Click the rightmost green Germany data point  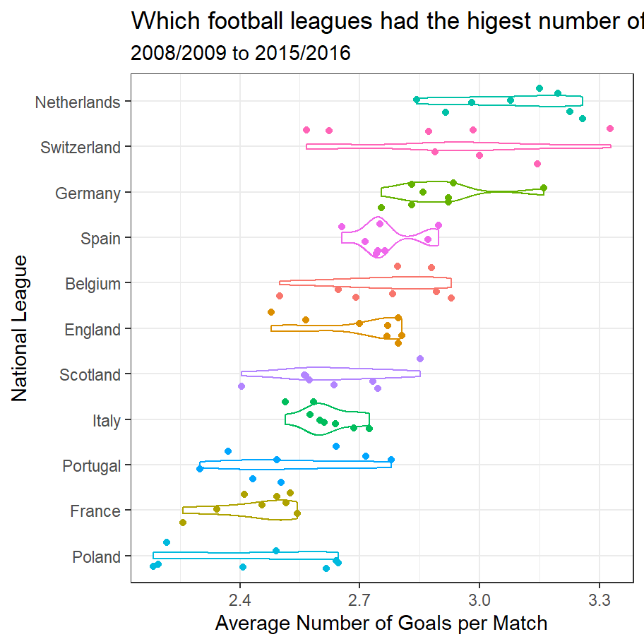(544, 188)
